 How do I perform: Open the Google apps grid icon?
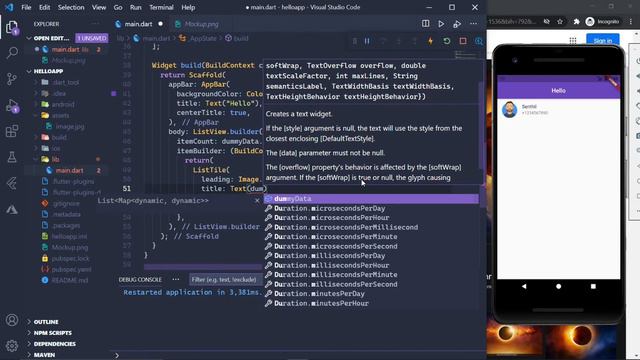click(x=573, y=40)
